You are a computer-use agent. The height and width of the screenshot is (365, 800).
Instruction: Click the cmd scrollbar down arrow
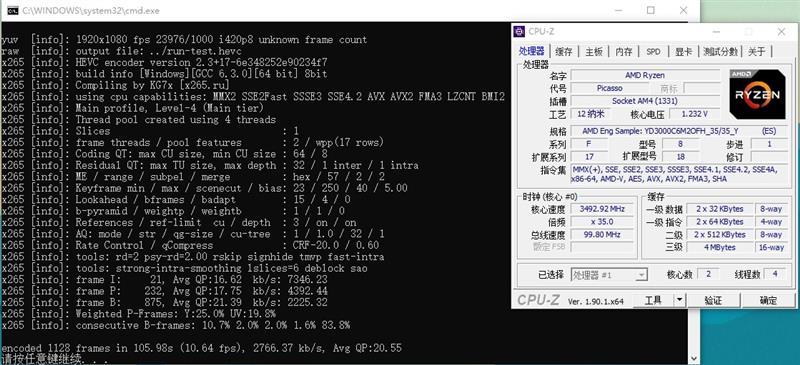coord(693,358)
